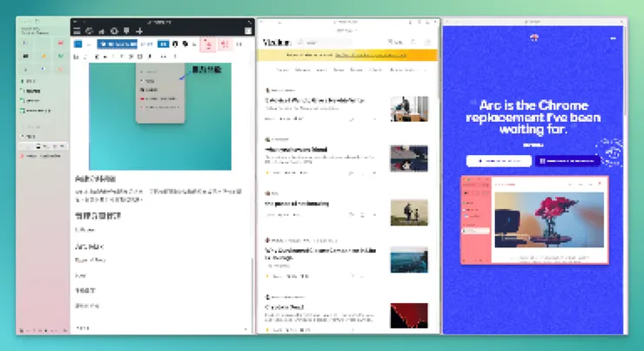This screenshot has width=644, height=351.
Task: Click the dark blue button on Arc page
Action: pyautogui.click(x=567, y=161)
